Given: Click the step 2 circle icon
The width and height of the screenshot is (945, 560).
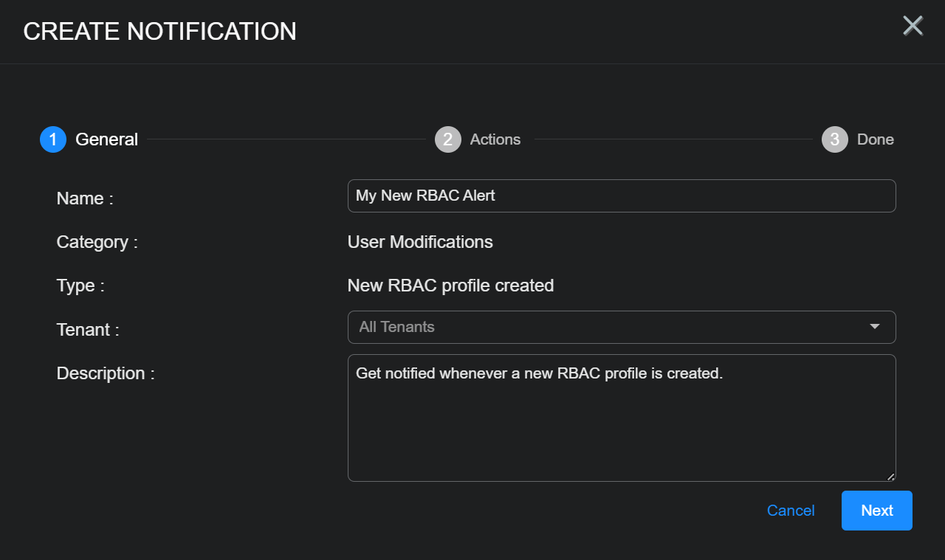Looking at the screenshot, I should tap(448, 139).
